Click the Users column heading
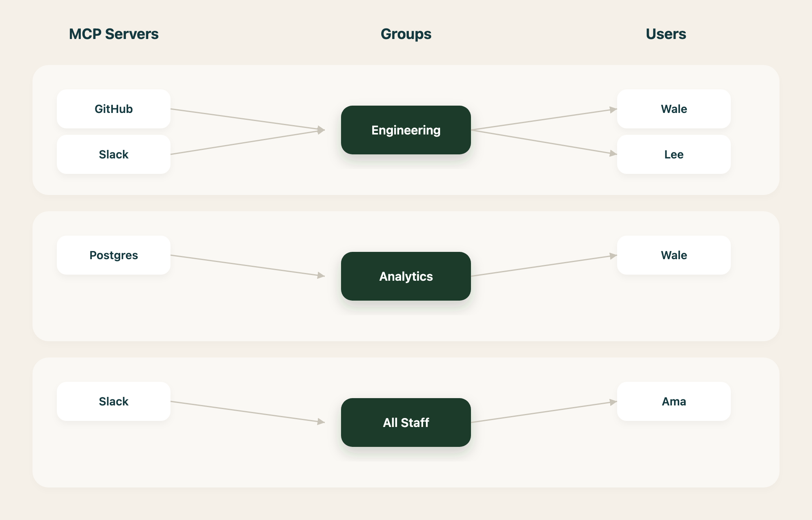 666,34
